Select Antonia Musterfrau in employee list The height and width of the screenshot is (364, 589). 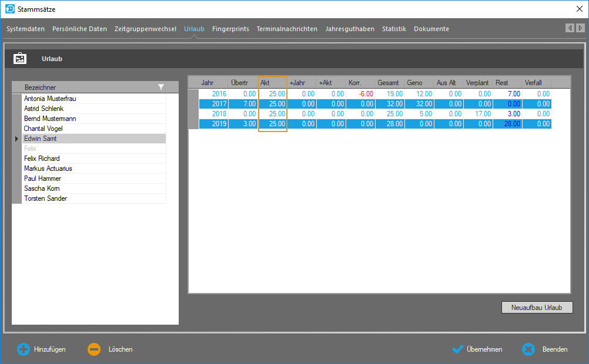click(50, 99)
